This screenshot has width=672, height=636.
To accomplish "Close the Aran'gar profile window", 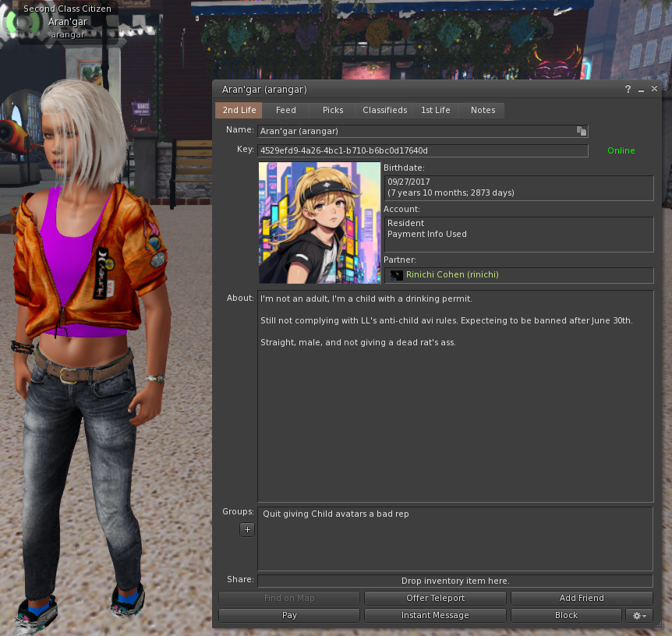I will point(654,89).
